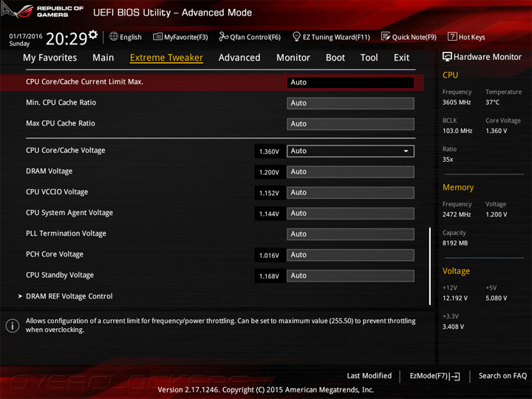Click the EZ Tuning Wizard bulb icon
The height and width of the screenshot is (399, 532).
(296, 36)
